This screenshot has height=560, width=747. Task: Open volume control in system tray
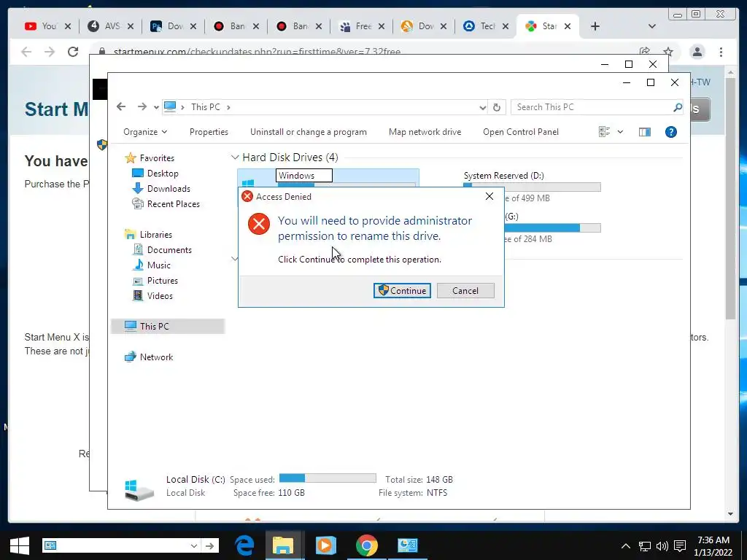662,545
